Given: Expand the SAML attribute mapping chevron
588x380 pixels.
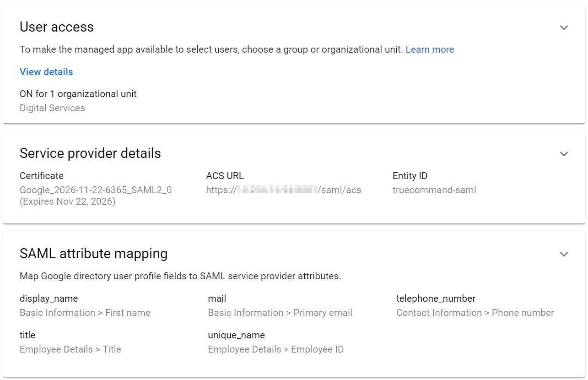Looking at the screenshot, I should 564,254.
